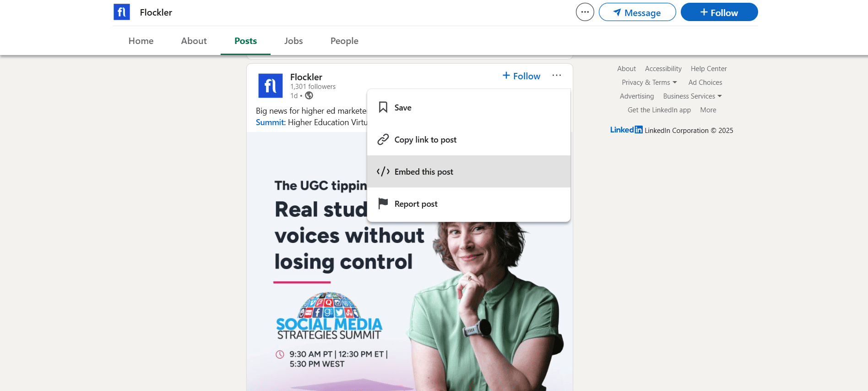Click the Flockler avatar on the post

[271, 86]
